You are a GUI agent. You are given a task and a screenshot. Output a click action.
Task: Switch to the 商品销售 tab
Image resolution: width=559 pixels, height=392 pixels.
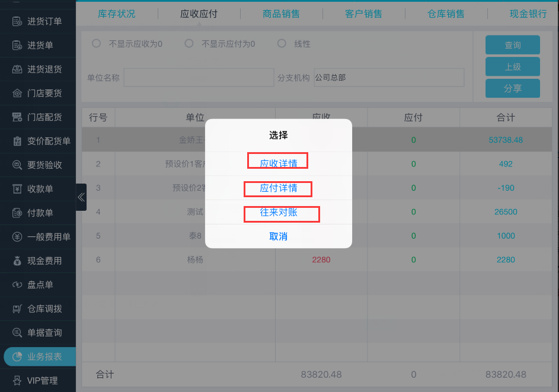pyautogui.click(x=281, y=14)
